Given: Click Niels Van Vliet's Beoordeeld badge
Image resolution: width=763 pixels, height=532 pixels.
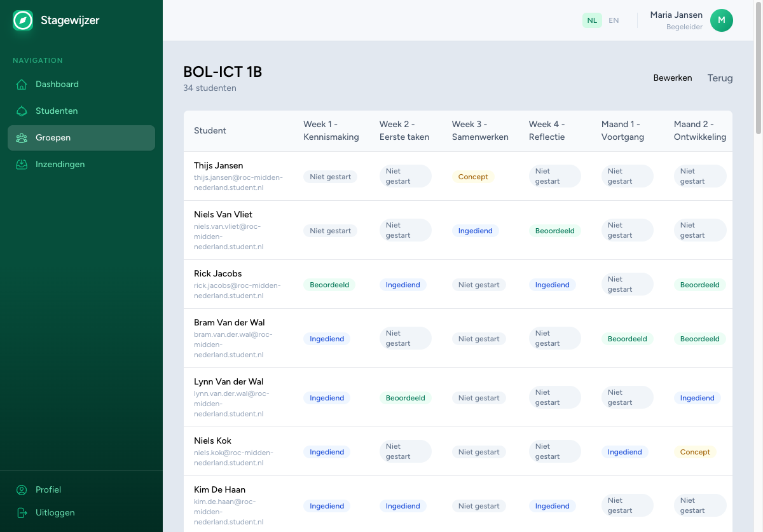Looking at the screenshot, I should (554, 231).
